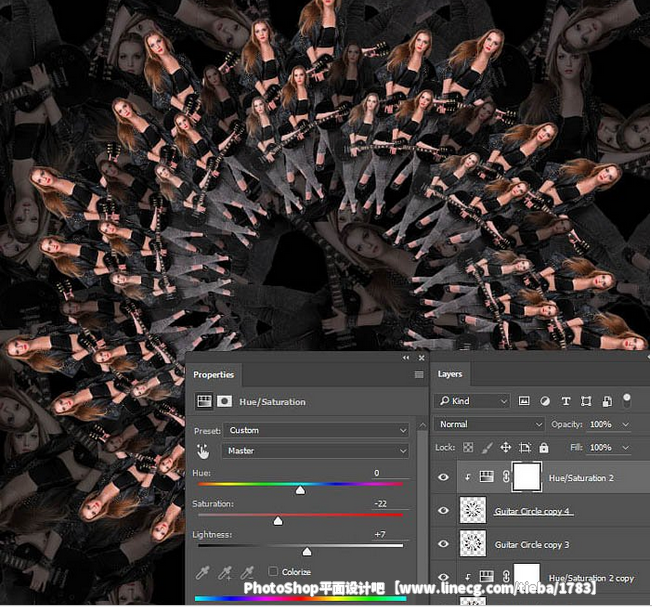Select the Guitar Circle copy 3 layer name
Image resolution: width=652 pixels, height=607 pixels.
[x=532, y=545]
